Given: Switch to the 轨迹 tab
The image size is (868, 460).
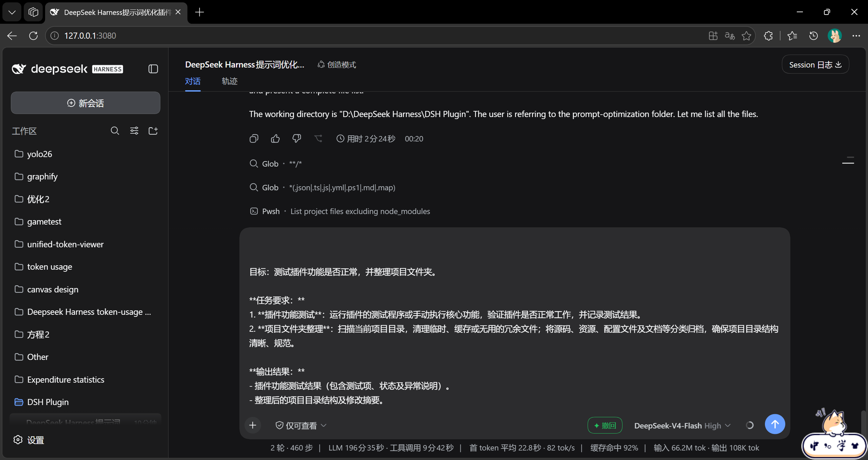Looking at the screenshot, I should pos(230,81).
